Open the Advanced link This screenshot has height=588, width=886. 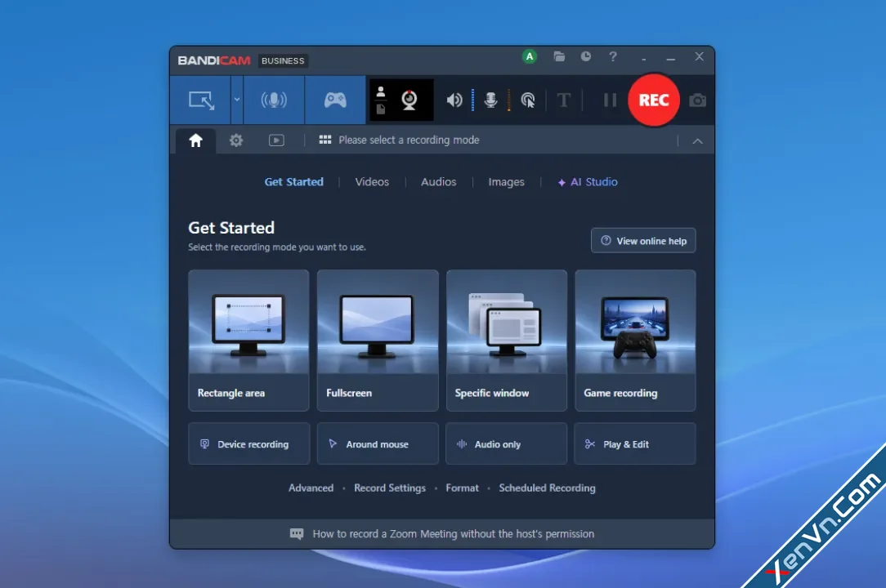point(311,488)
